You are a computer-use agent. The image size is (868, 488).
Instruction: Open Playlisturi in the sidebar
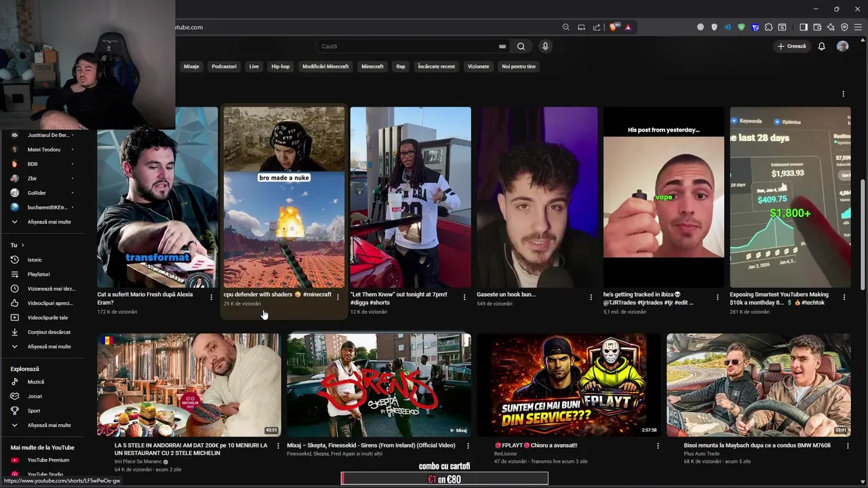[44, 274]
